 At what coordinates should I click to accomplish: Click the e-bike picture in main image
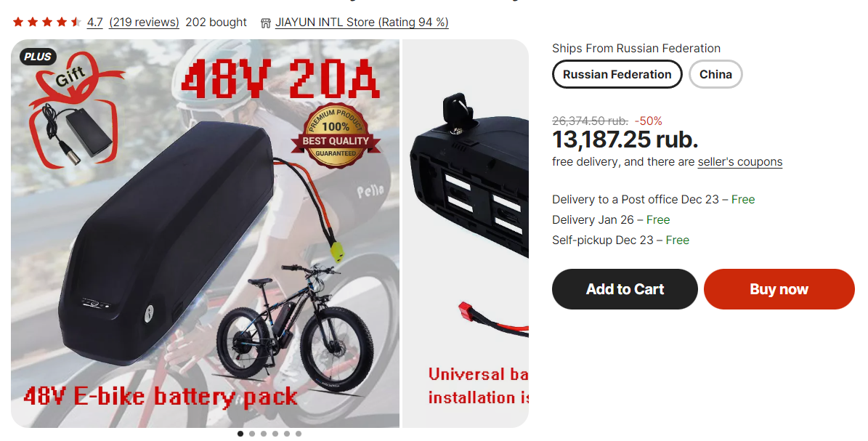click(287, 325)
